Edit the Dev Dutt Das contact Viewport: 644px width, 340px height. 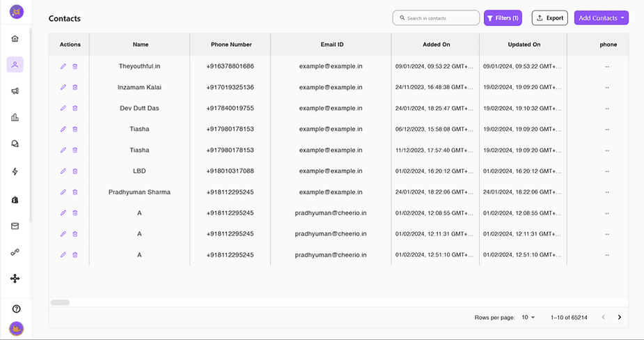63,108
